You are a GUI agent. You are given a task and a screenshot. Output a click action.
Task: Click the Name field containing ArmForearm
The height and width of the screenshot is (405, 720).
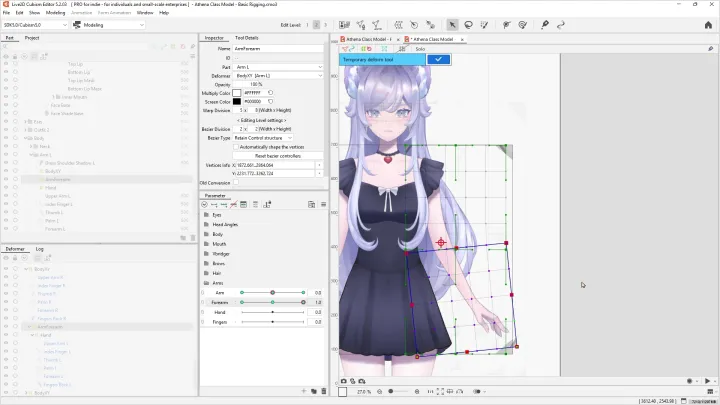[278, 48]
